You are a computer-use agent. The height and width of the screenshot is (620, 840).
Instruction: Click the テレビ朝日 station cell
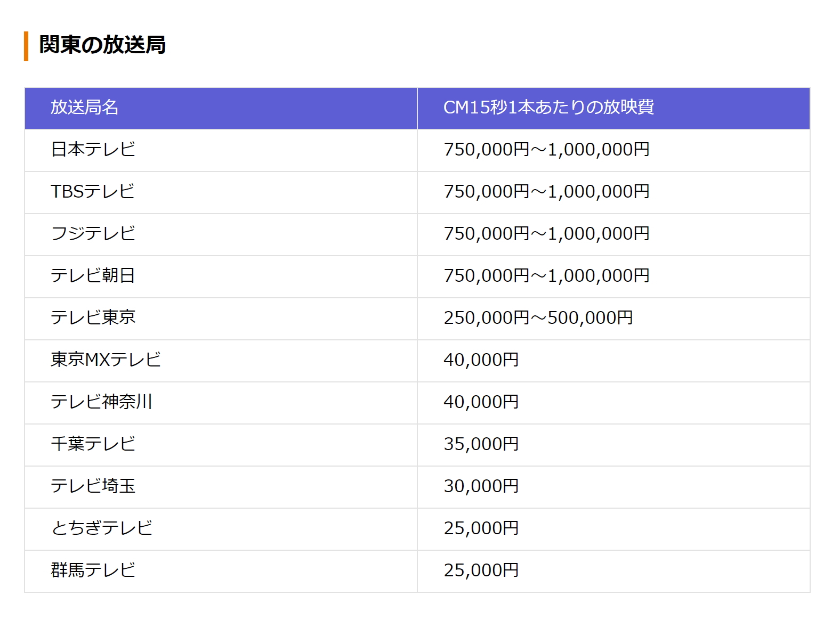tap(93, 276)
